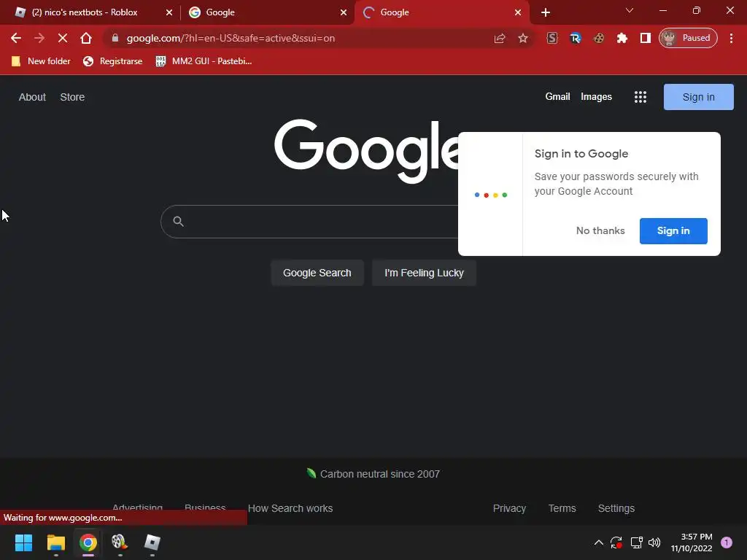Open the S extension icon
The height and width of the screenshot is (560, 747).
coord(552,38)
